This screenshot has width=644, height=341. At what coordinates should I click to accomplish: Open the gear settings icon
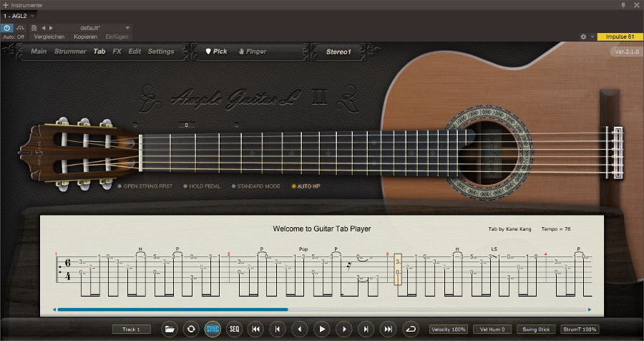pyautogui.click(x=584, y=37)
